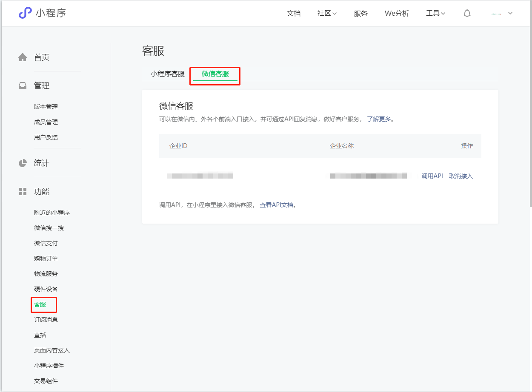
Task: Click the 功能 grid icon
Action: (23, 192)
